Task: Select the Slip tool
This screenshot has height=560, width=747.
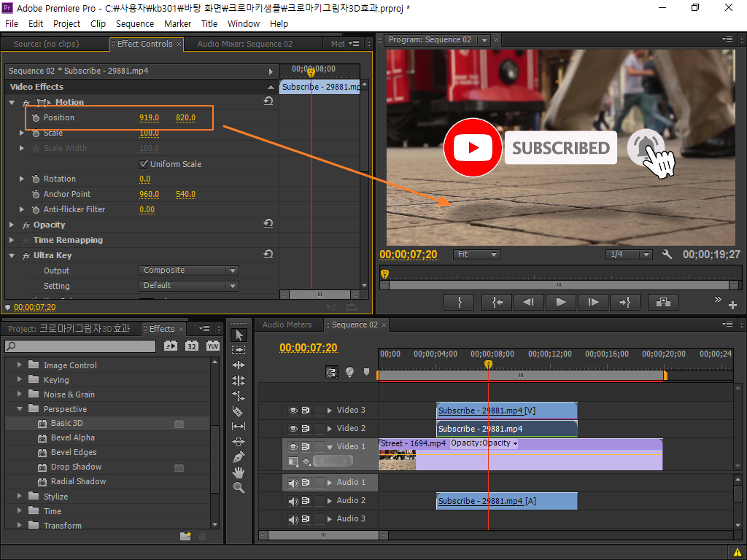Action: point(239,426)
